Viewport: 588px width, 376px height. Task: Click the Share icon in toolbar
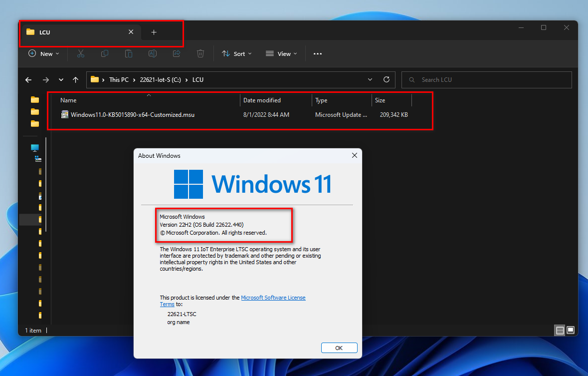point(177,54)
